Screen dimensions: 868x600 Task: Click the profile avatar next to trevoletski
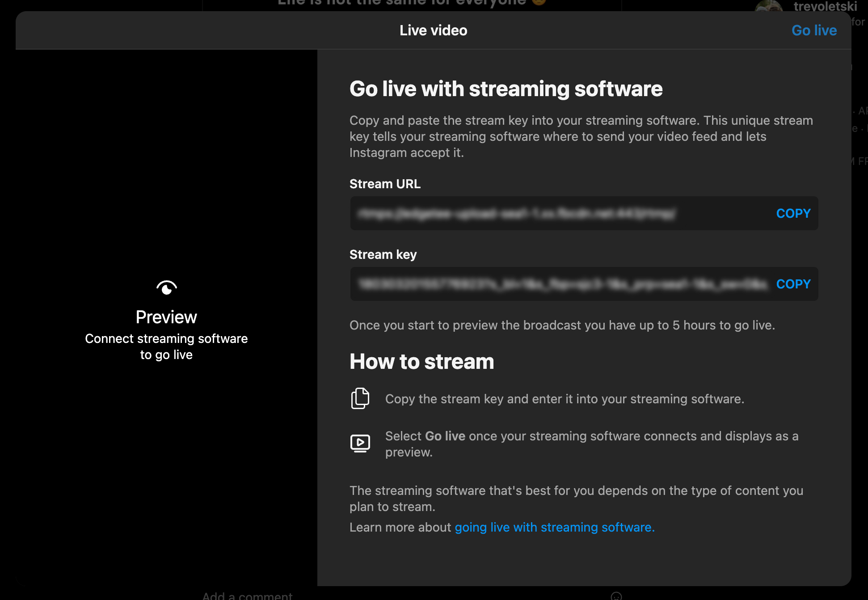[x=768, y=6]
